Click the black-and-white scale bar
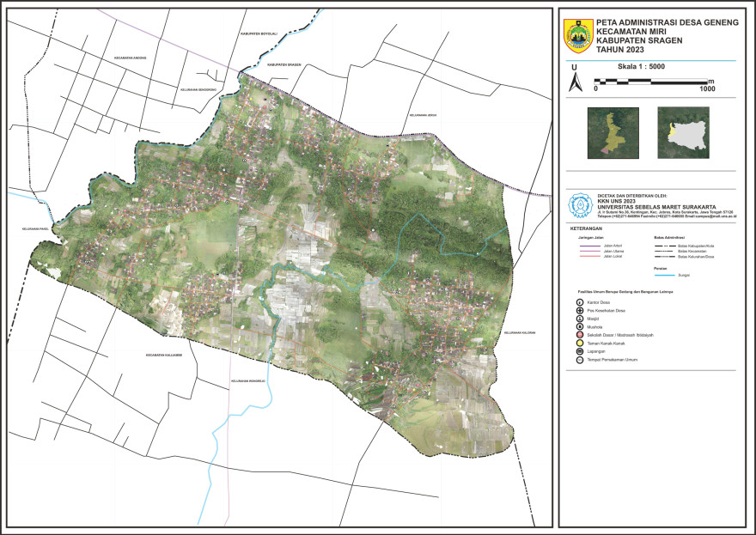The image size is (756, 535). tap(651, 82)
